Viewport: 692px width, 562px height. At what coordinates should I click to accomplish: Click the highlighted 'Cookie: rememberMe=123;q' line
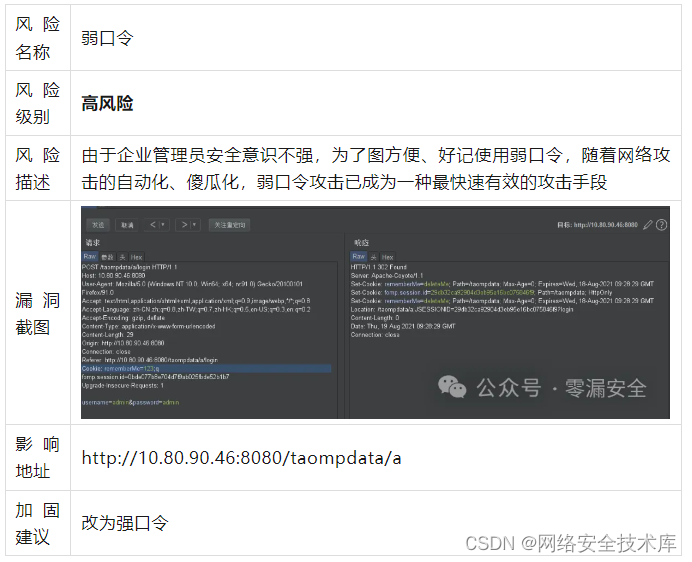click(x=207, y=369)
